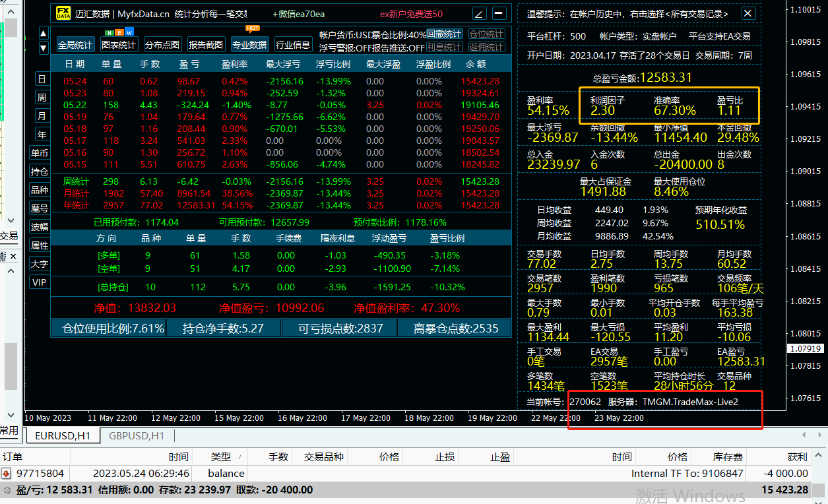Click the FX DATA logo icon
The width and height of the screenshot is (828, 504).
click(x=63, y=13)
